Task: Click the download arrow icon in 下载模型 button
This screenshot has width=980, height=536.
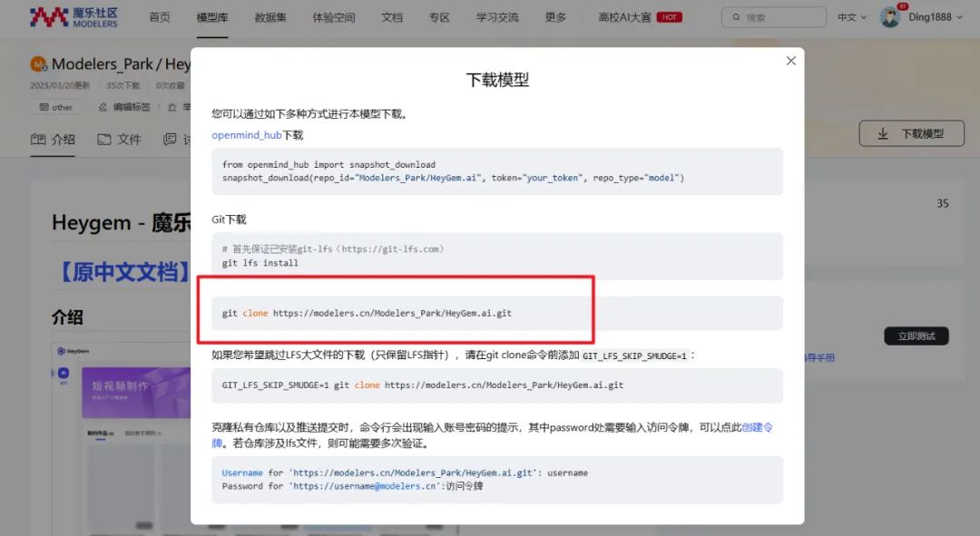Action: (883, 133)
